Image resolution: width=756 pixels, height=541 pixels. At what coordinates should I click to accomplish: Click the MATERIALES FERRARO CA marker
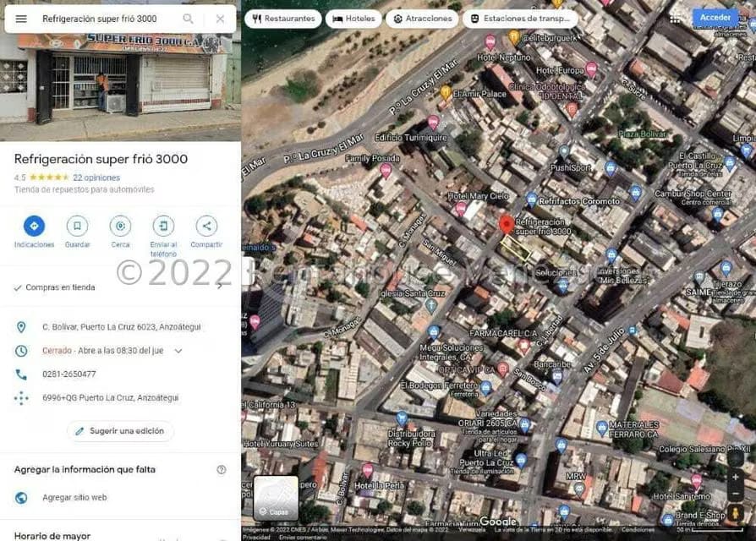(602, 428)
